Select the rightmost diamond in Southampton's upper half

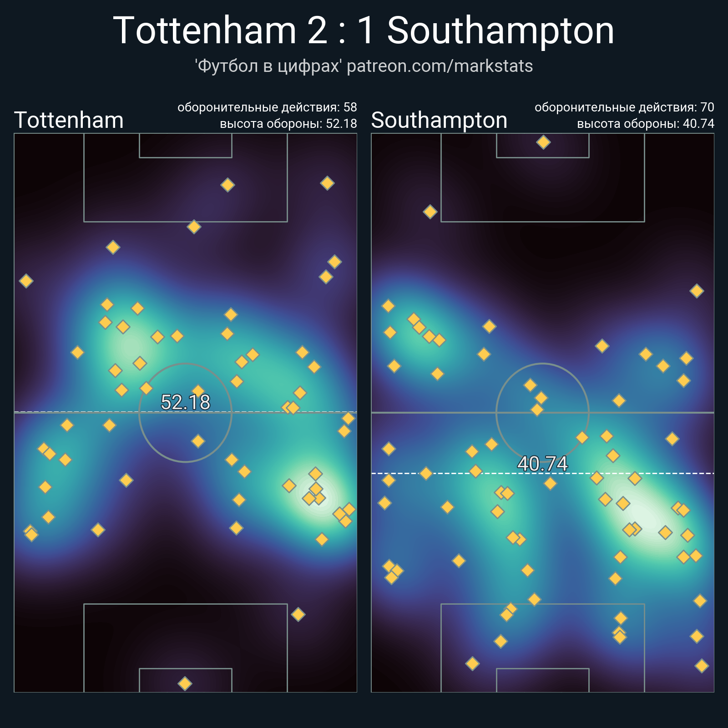click(x=697, y=291)
